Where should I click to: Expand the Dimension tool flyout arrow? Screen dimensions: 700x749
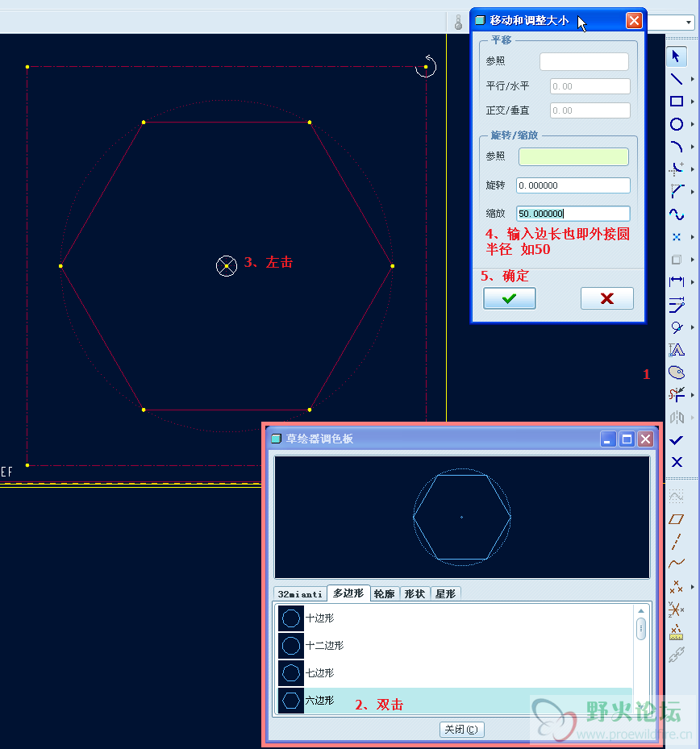click(x=693, y=282)
